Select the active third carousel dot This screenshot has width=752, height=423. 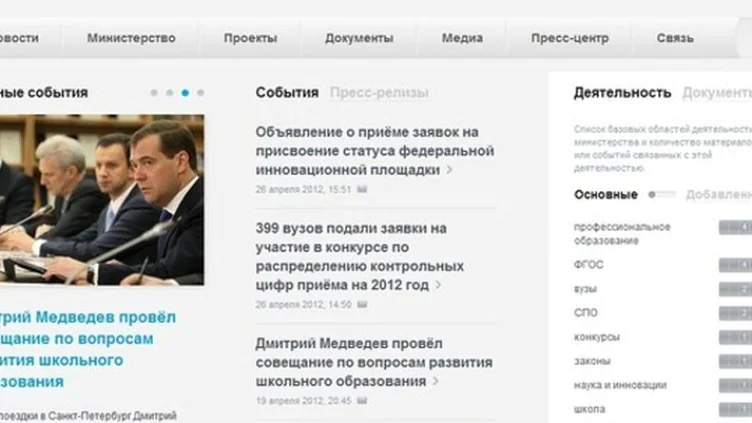pyautogui.click(x=185, y=93)
